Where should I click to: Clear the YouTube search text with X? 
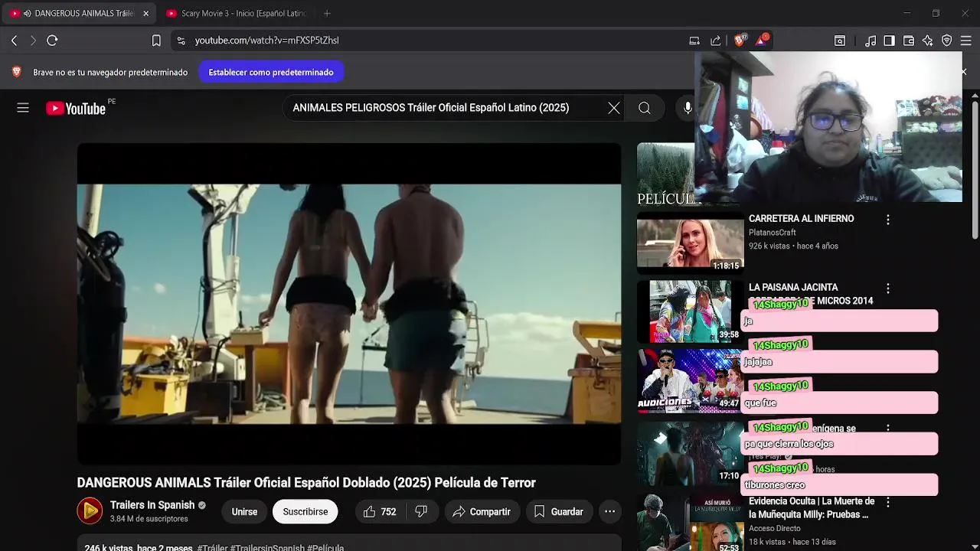[x=614, y=108]
